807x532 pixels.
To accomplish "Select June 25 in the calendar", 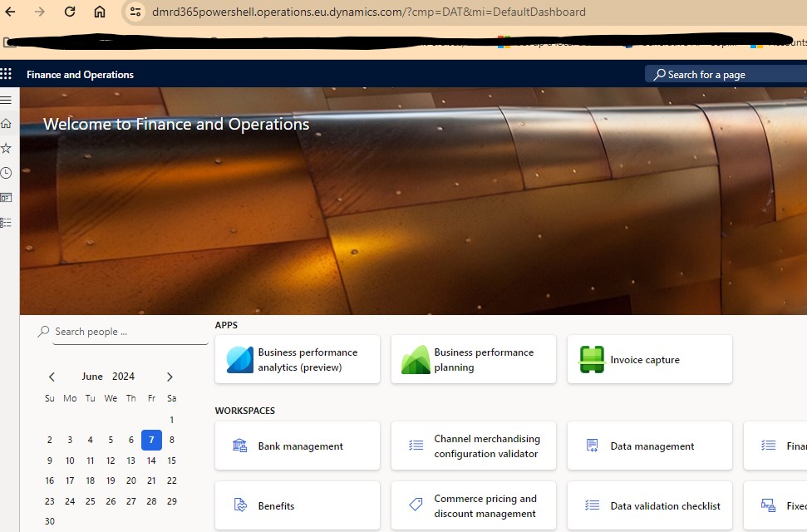I will coord(90,501).
